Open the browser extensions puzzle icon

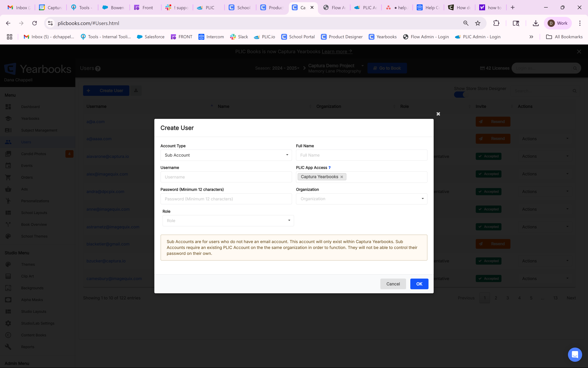click(x=496, y=23)
